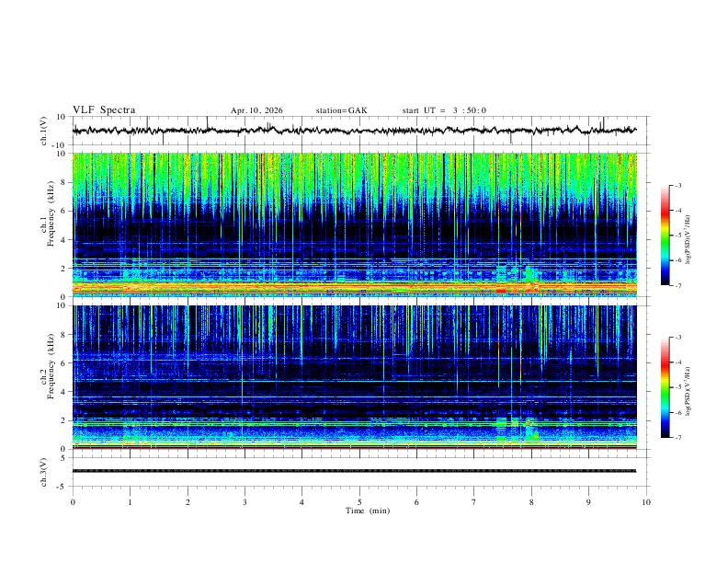The height and width of the screenshot is (563, 728).
Task: Click the "-7" label on lower colorbar
Action: point(677,438)
